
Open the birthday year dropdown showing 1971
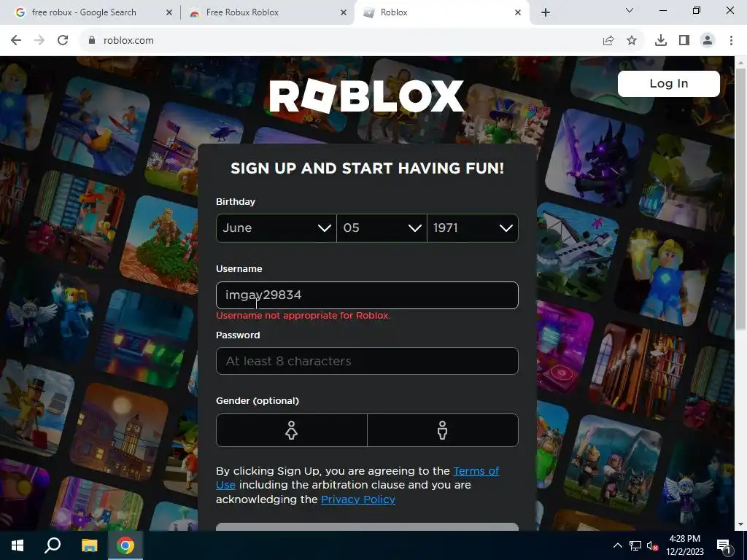coord(473,228)
